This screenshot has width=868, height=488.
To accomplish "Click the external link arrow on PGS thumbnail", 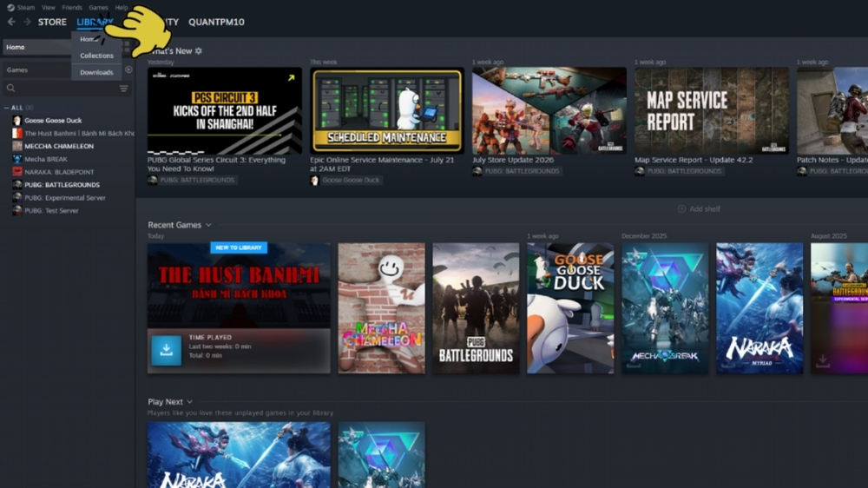I will point(291,78).
